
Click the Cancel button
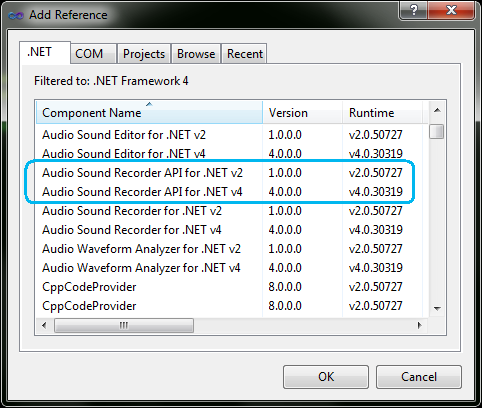(419, 377)
